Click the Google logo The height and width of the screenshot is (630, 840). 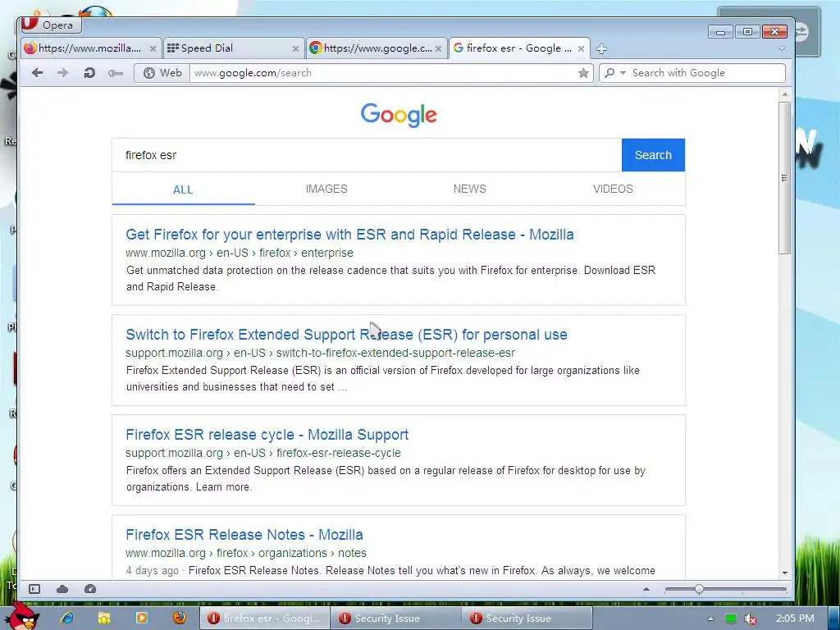(399, 115)
